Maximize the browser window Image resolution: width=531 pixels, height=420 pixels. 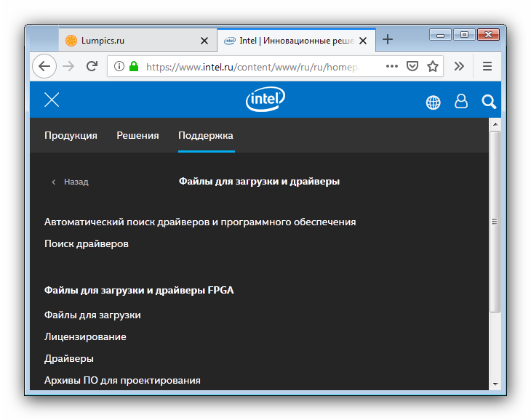click(464, 34)
